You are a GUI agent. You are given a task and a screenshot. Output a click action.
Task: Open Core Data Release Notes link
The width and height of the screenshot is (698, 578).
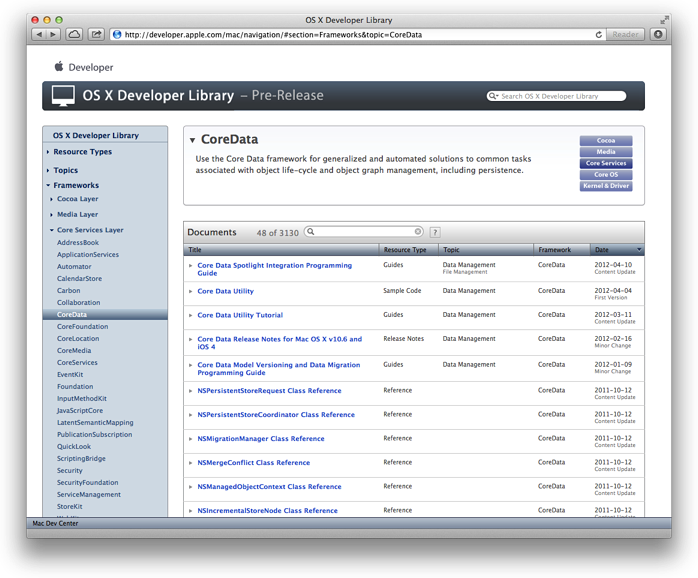tap(280, 343)
